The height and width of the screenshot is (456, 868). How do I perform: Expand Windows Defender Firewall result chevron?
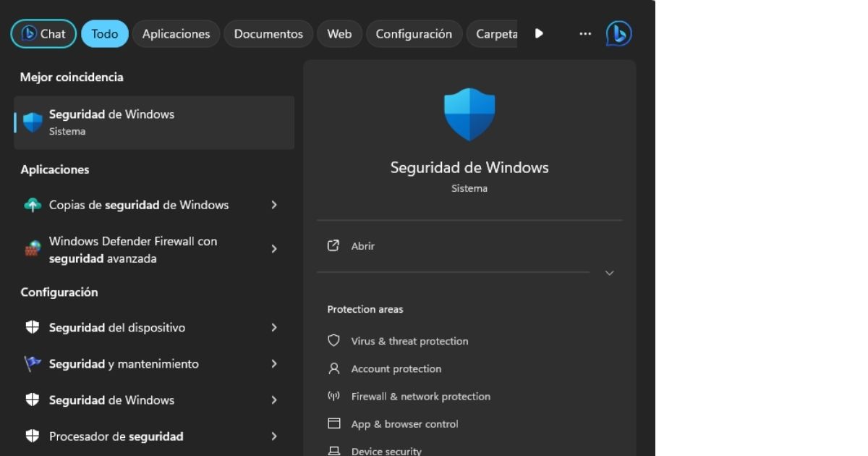click(x=274, y=249)
